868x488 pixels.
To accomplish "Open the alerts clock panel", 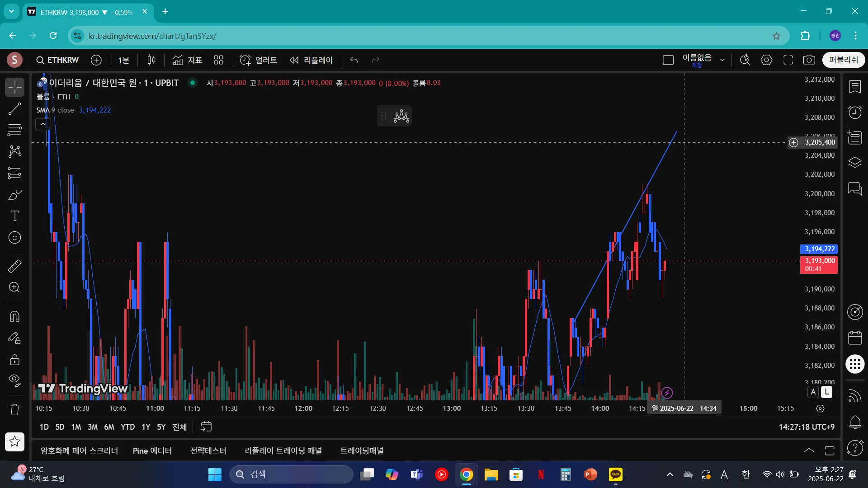I will pos(854,112).
